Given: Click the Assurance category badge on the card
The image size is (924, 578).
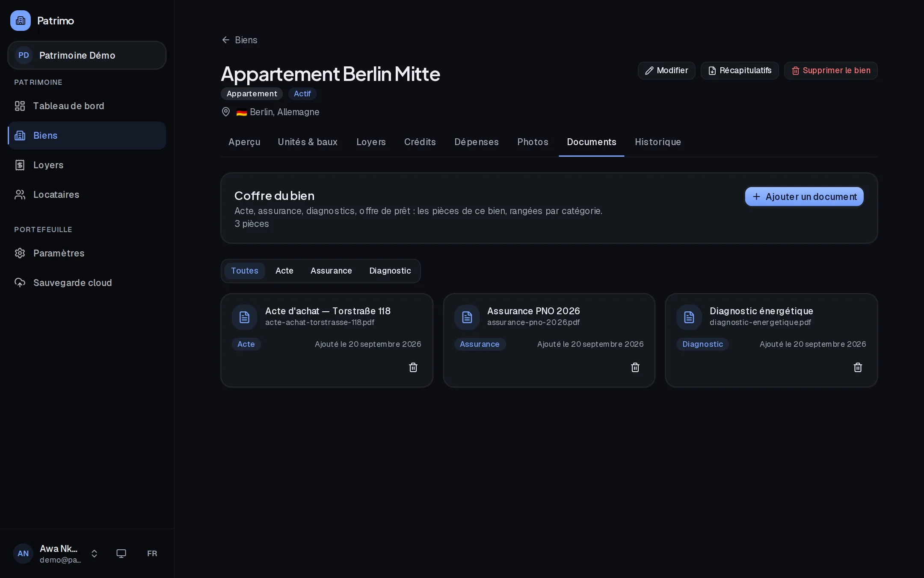Looking at the screenshot, I should pyautogui.click(x=480, y=344).
